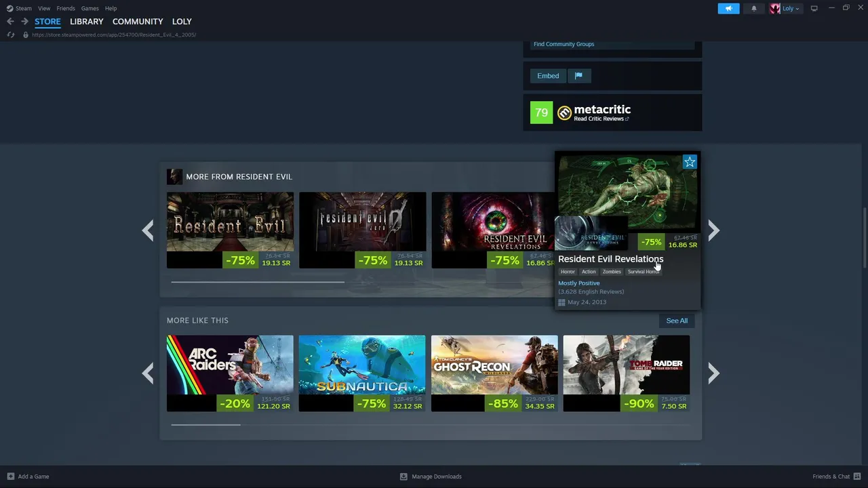
Task: Switch to the LIBRARY tab
Action: 87,22
